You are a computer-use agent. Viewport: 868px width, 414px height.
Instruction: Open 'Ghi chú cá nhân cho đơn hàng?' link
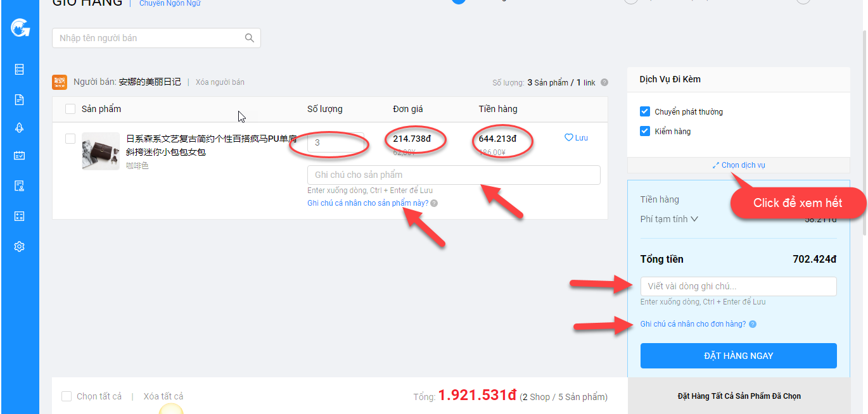(x=692, y=324)
